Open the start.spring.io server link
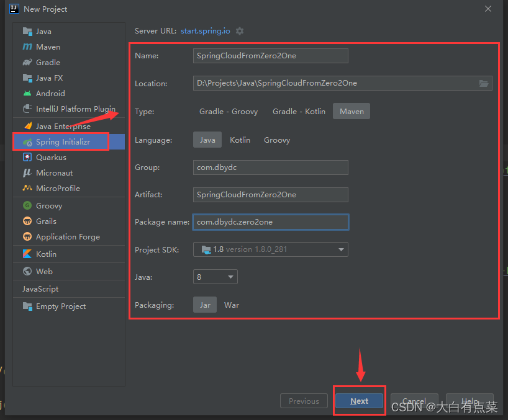 coord(206,31)
